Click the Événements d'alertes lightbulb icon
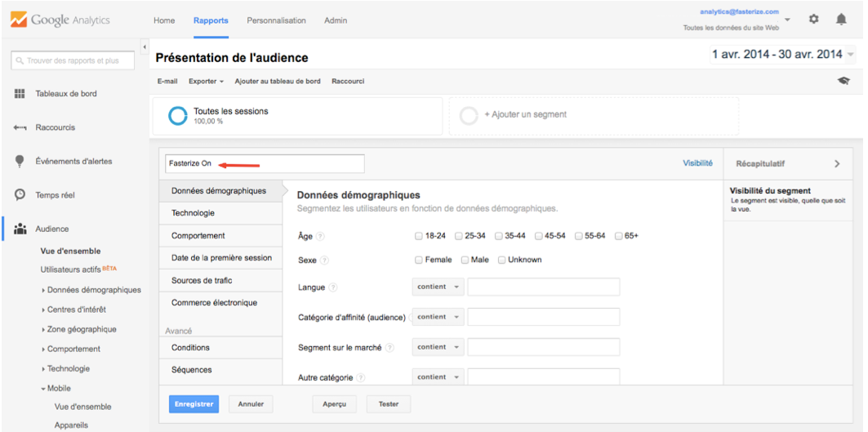The width and height of the screenshot is (868, 432). tap(19, 161)
